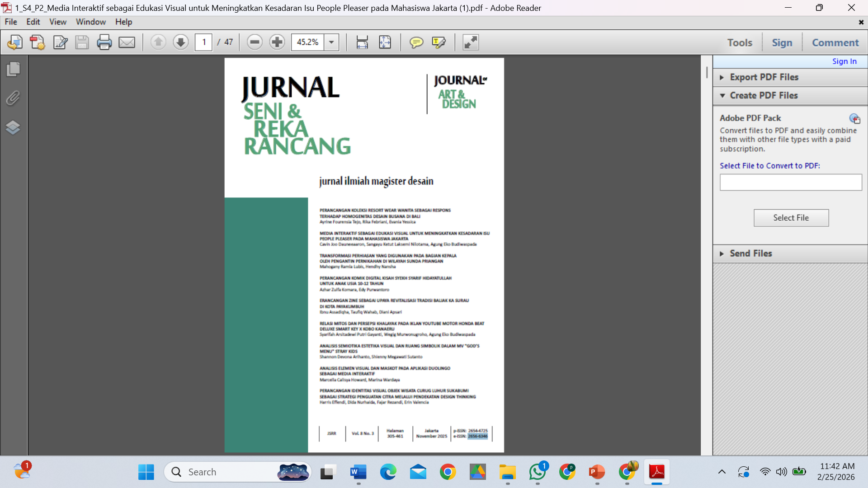
Task: Toggle the Tools pane
Action: pyautogui.click(x=740, y=42)
